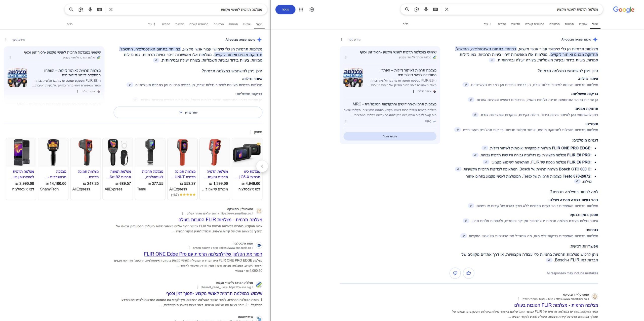The height and width of the screenshot is (321, 644).
Task: Click the search by image camera icon on right
Action: click(x=417, y=9)
